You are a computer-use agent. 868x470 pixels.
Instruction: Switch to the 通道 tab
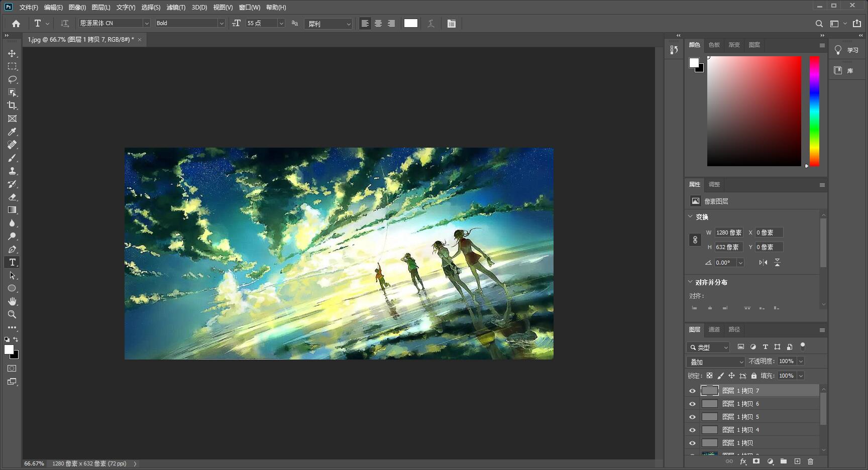coord(714,329)
